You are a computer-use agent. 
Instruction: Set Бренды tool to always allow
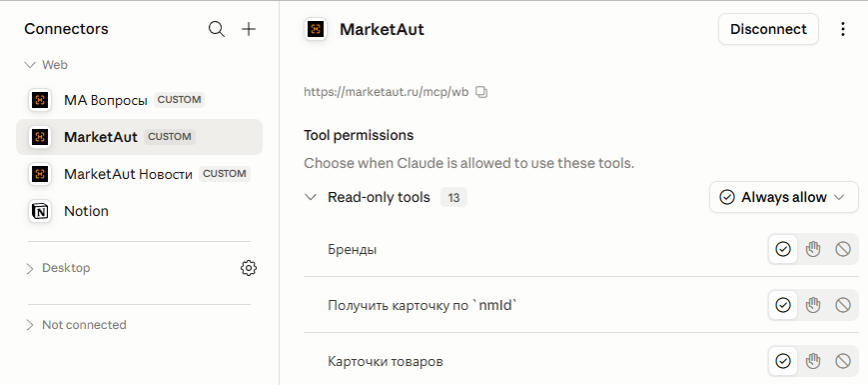click(783, 249)
